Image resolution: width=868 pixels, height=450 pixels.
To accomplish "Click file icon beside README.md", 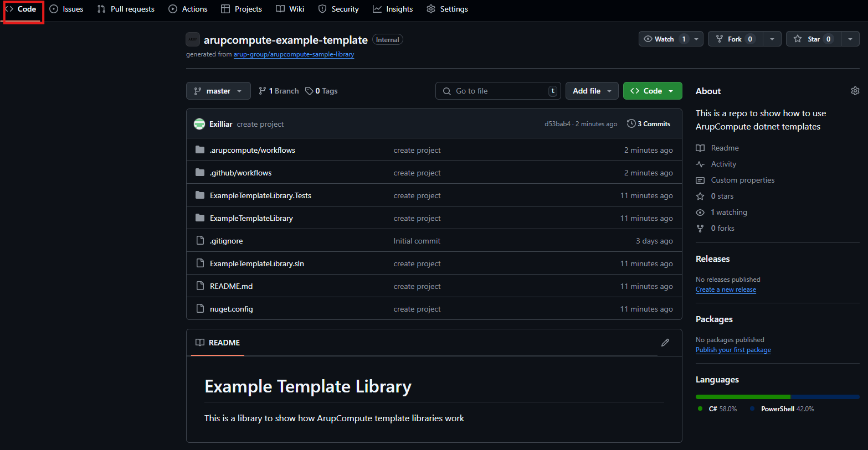I will point(200,286).
